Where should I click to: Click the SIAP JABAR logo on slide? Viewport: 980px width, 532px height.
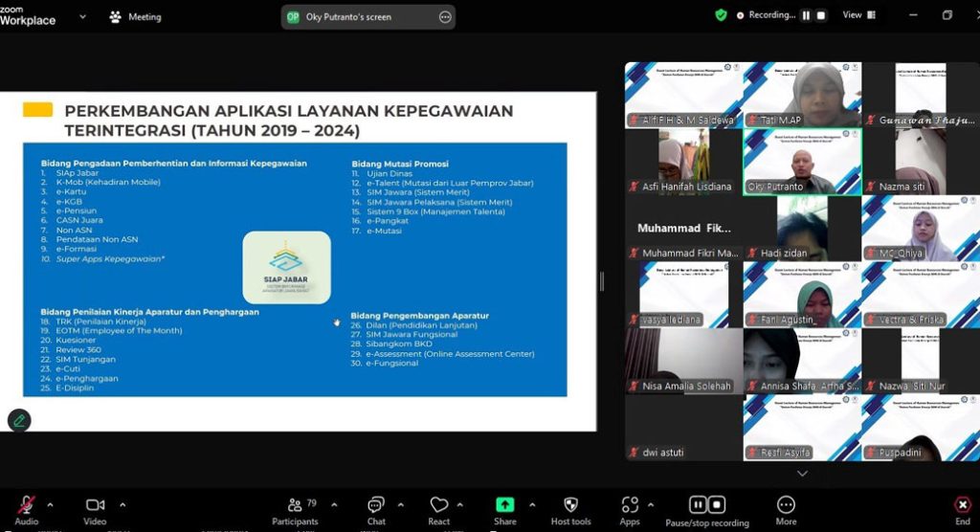(286, 268)
